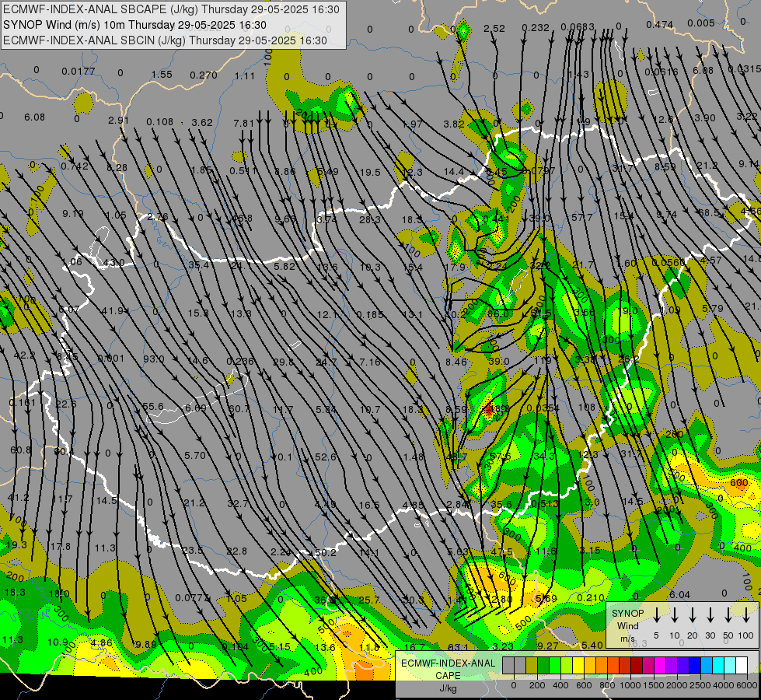Click the J/kg unit label in legend

(448, 688)
